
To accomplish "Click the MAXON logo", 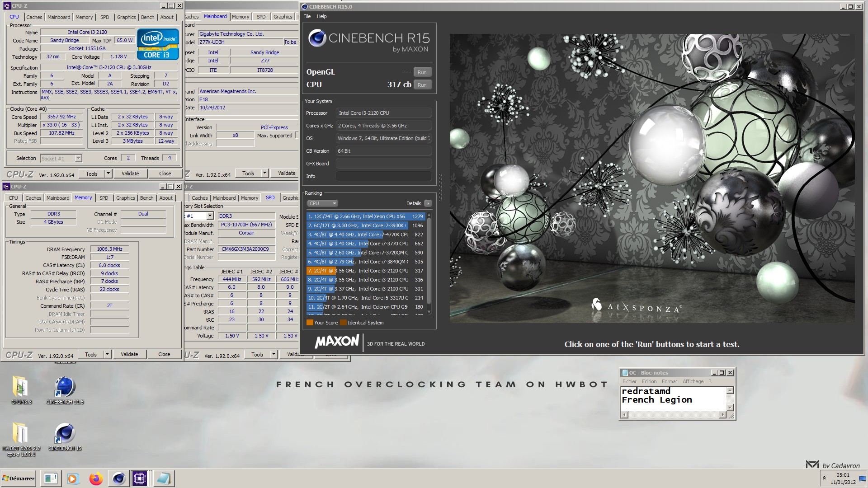I will (337, 342).
